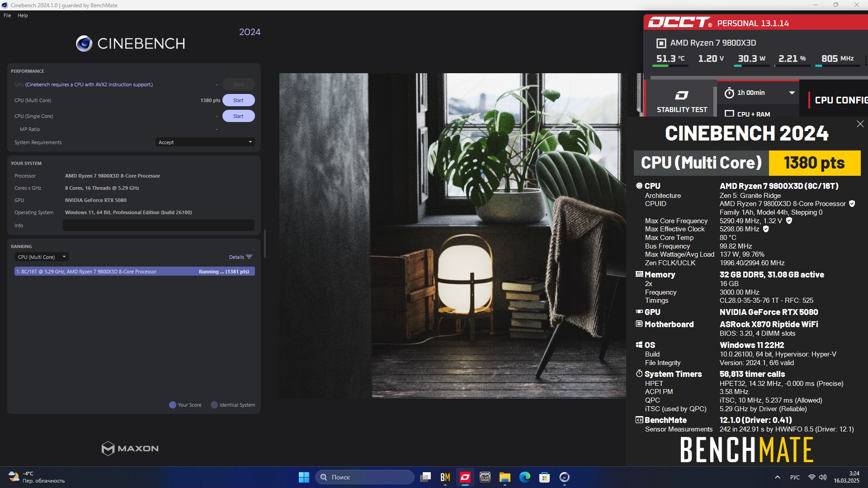This screenshot has height=488, width=868.
Task: Toggle the OCCT CPU + RAM checkbox
Action: [729, 114]
